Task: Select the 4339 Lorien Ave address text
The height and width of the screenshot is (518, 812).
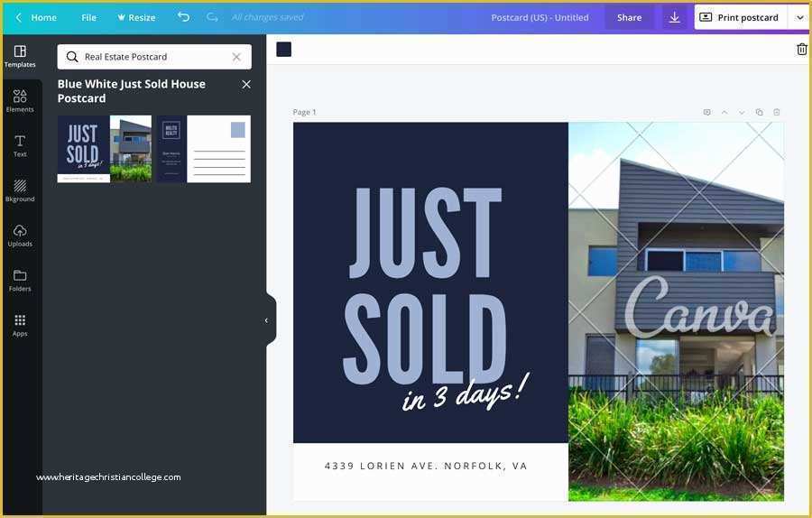Action: click(x=426, y=466)
